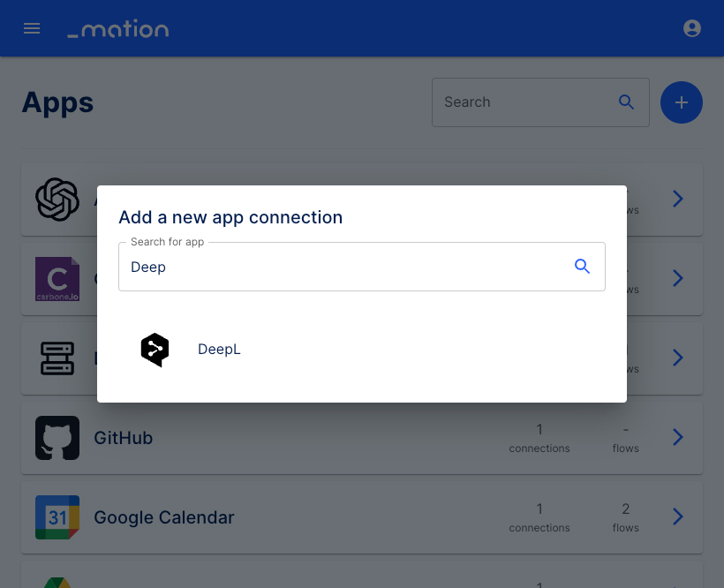Click the OpenAI logo icon
Image resolution: width=724 pixels, height=588 pixels.
(x=57, y=200)
